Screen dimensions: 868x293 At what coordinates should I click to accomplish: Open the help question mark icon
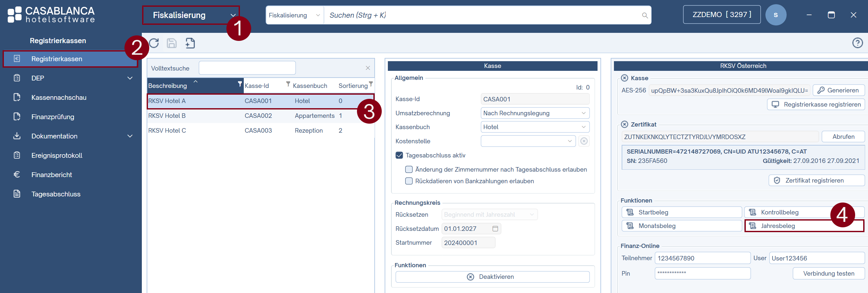click(x=857, y=43)
